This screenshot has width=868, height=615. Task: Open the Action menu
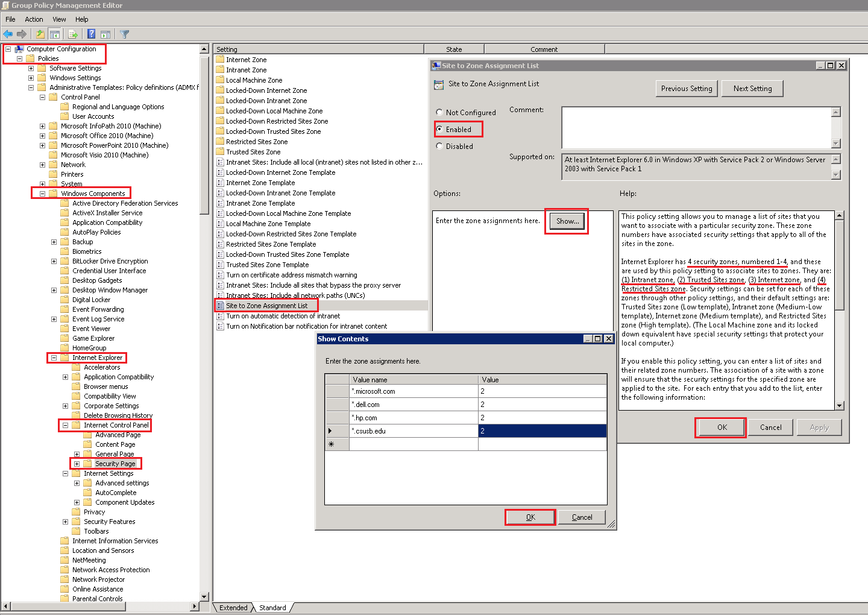pyautogui.click(x=34, y=19)
